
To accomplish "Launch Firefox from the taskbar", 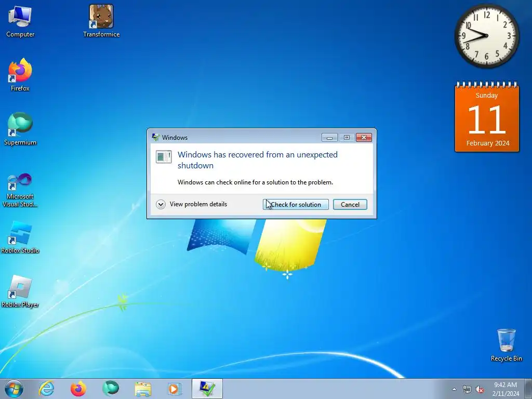I will 78,389.
